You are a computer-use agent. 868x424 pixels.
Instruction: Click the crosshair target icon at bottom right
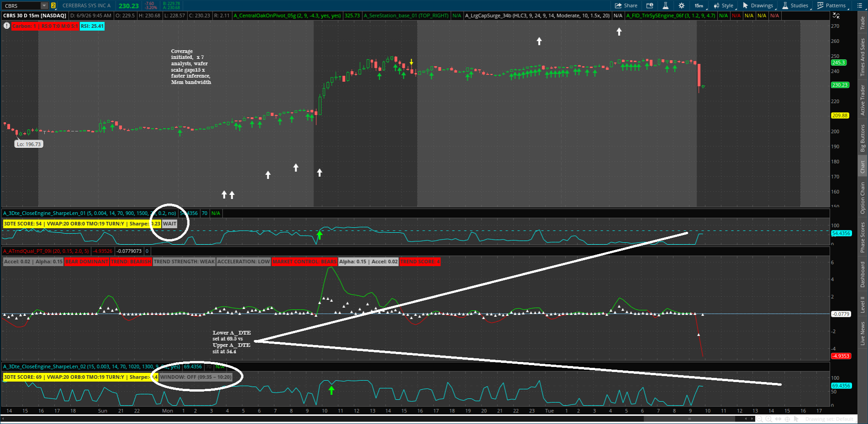[x=787, y=419]
